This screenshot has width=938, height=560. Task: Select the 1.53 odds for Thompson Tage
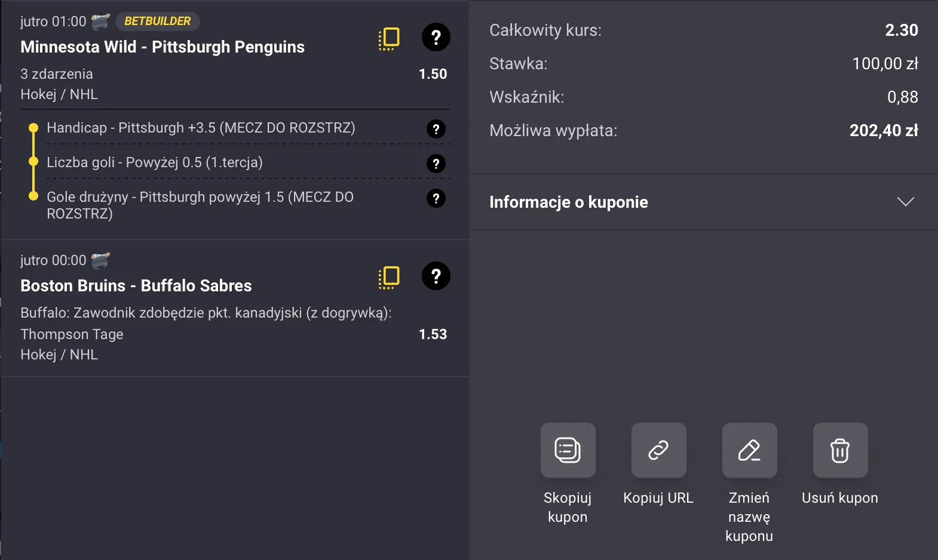point(433,334)
